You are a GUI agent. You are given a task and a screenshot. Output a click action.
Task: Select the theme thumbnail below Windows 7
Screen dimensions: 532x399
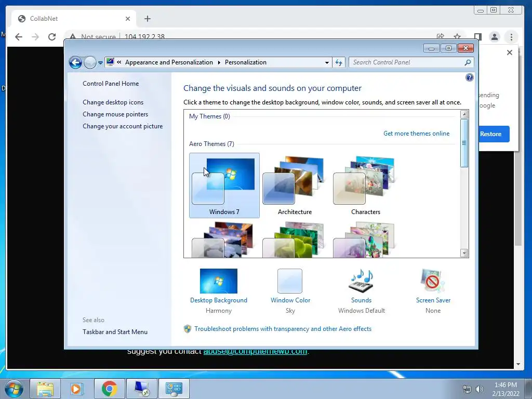(222, 240)
